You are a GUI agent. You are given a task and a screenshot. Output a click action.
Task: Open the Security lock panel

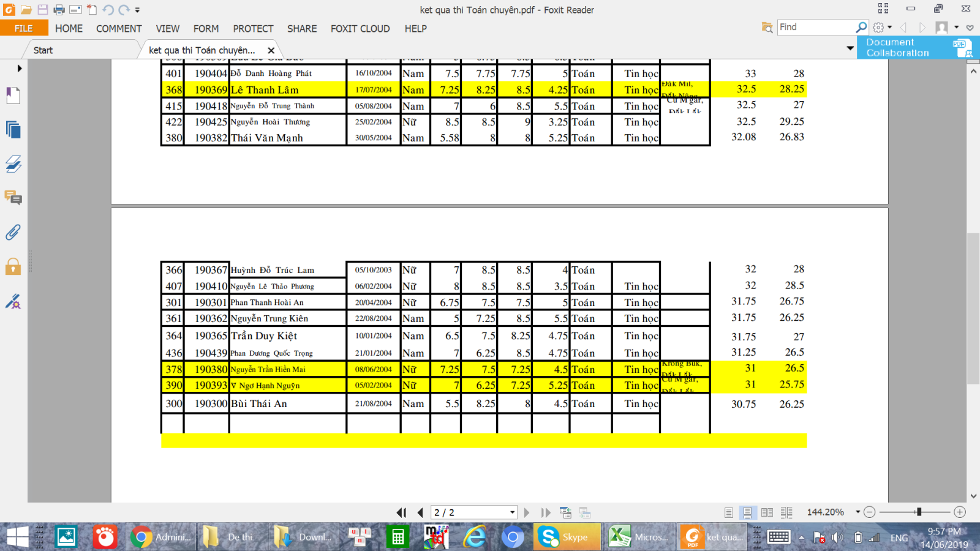click(x=13, y=267)
